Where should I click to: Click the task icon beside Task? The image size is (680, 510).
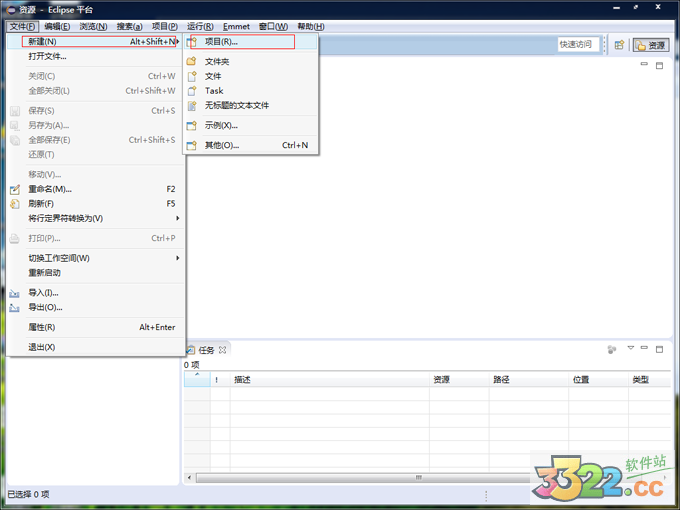click(192, 91)
